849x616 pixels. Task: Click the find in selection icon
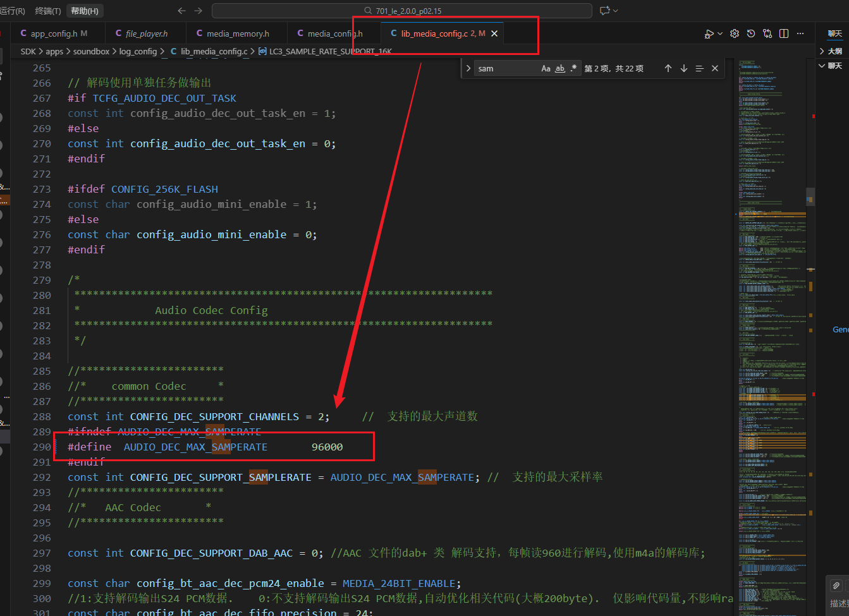pyautogui.click(x=699, y=68)
